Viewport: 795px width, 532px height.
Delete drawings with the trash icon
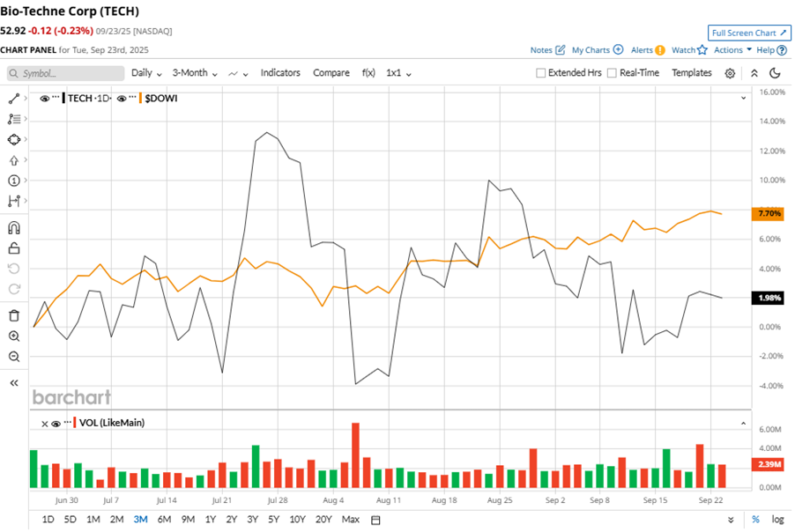14,315
